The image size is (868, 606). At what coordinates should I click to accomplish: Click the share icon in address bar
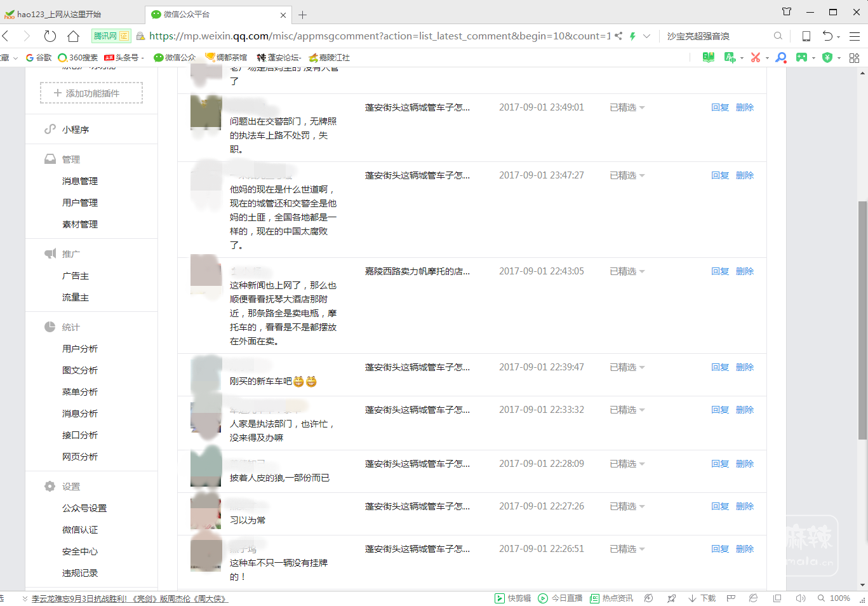click(618, 36)
